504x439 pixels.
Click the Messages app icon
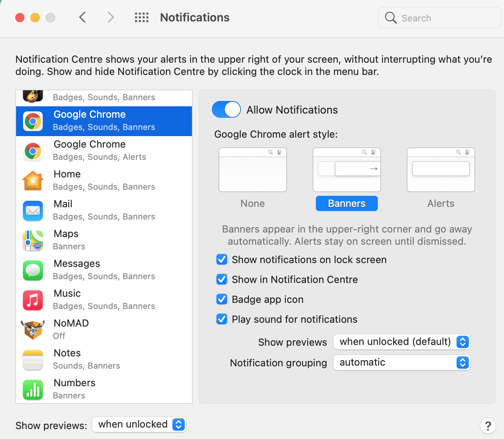(x=33, y=270)
